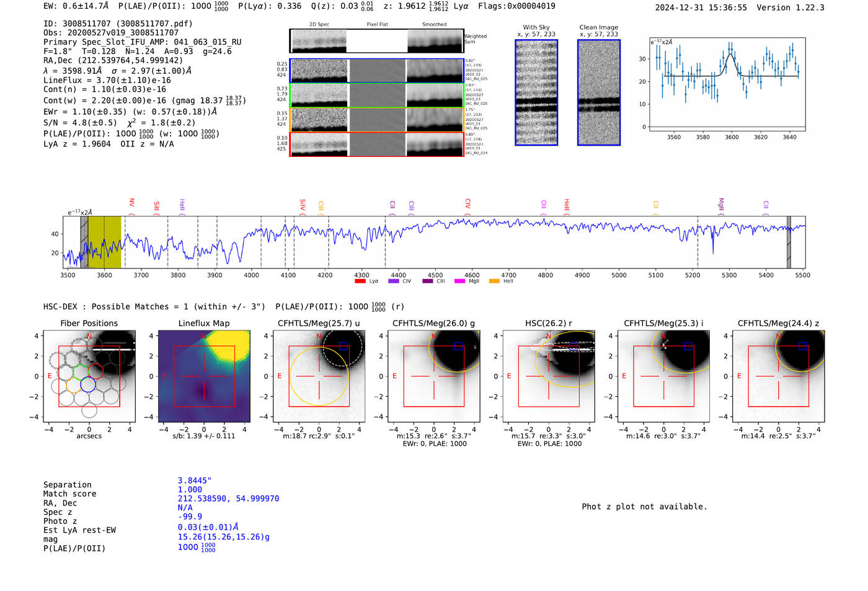Click the EWr = 1.10(±0.35) line
This screenshot has width=868, height=591.
130,112
